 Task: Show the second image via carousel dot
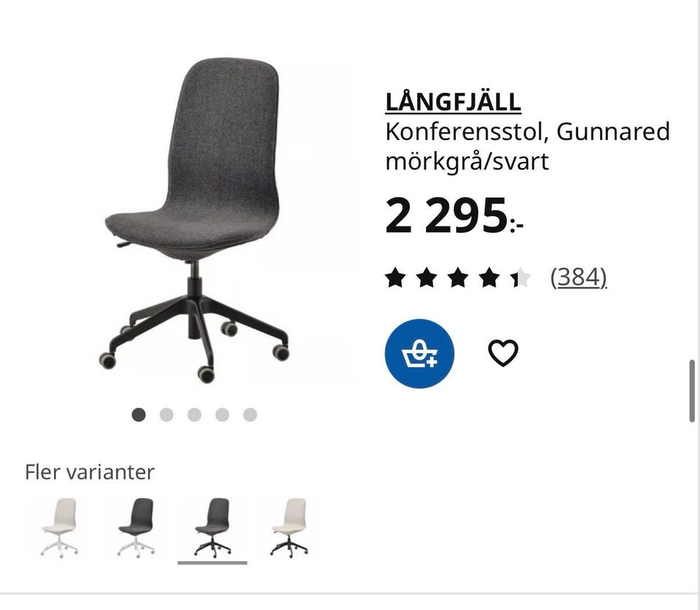tap(166, 414)
